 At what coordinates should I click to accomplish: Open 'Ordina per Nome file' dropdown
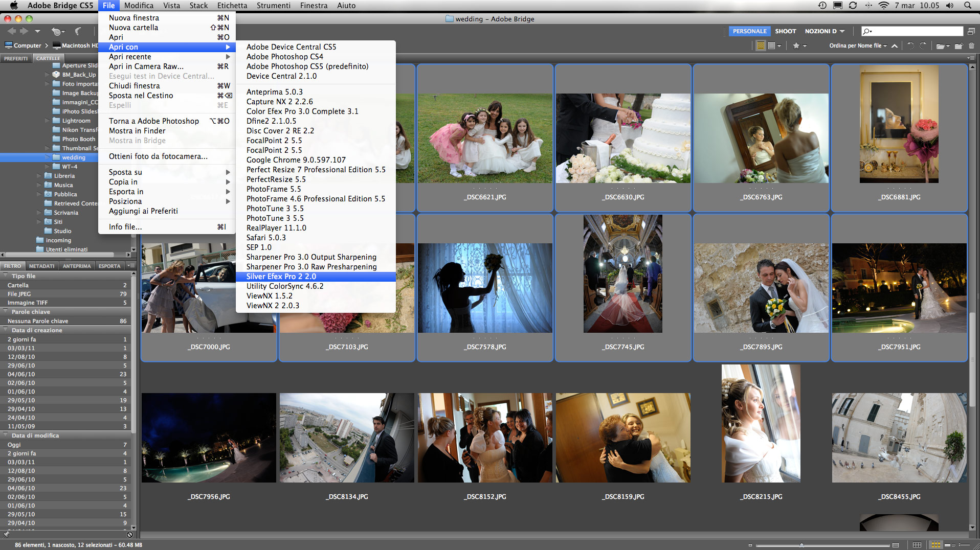click(x=858, y=46)
